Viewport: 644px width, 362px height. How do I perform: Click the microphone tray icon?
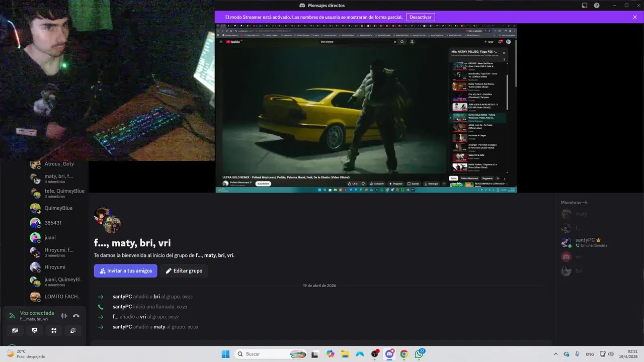[x=577, y=354]
